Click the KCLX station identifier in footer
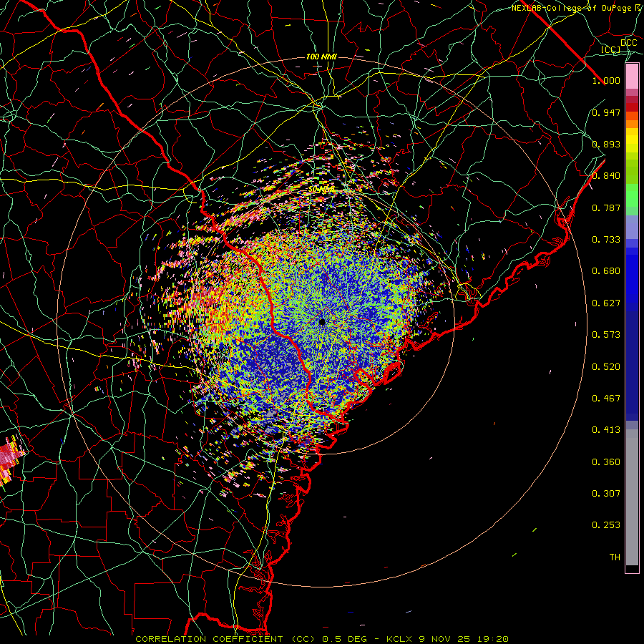This screenshot has width=644, height=644. coord(399,639)
